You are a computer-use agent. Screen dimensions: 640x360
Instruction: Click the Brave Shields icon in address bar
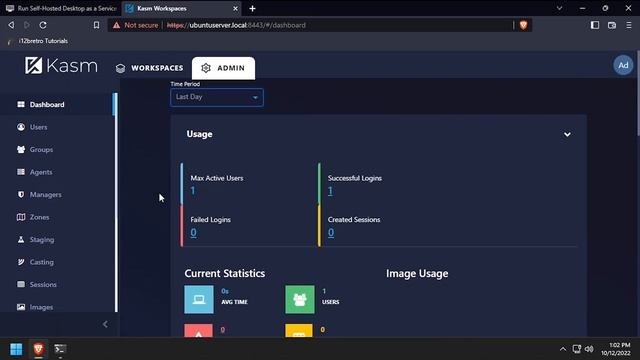click(x=523, y=25)
